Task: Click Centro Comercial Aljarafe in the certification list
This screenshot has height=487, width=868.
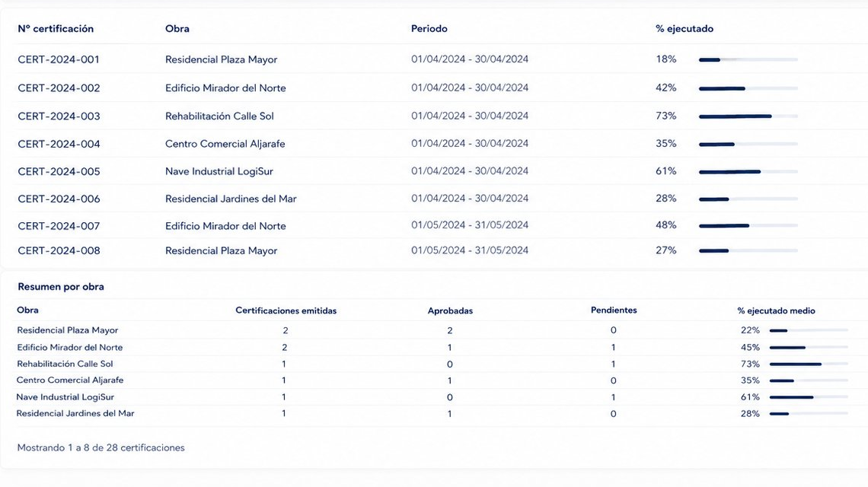Action: pyautogui.click(x=225, y=144)
